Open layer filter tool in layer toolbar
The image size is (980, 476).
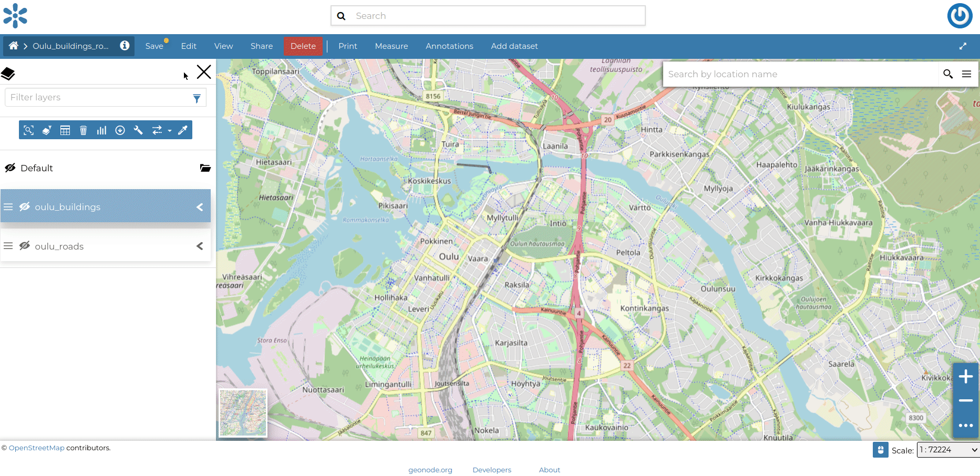tap(47, 130)
